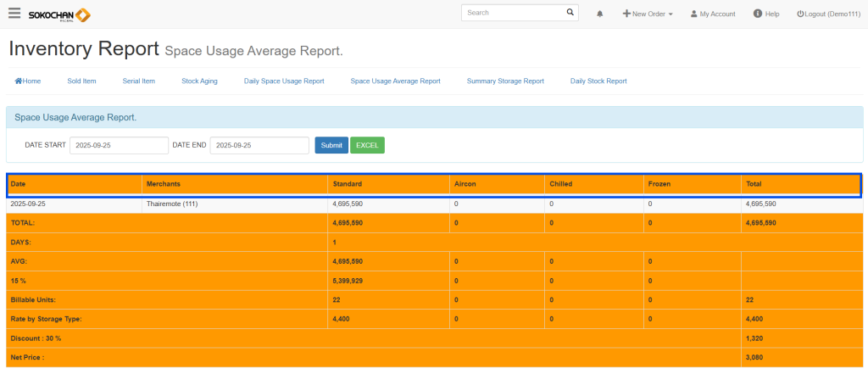Open Daily Space Usage Report
The height and width of the screenshot is (391, 868).
(284, 81)
